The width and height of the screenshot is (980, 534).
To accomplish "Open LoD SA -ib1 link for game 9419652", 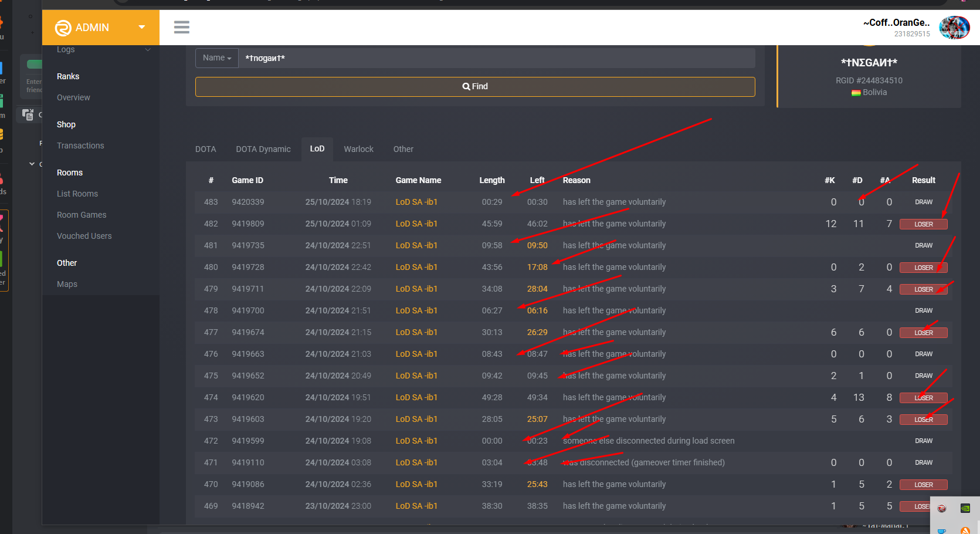I will click(x=416, y=376).
